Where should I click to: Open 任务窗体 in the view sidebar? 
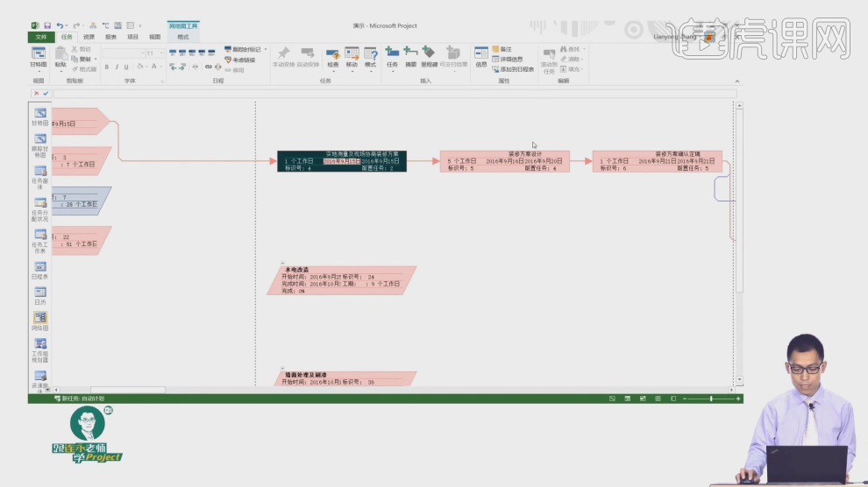39,177
